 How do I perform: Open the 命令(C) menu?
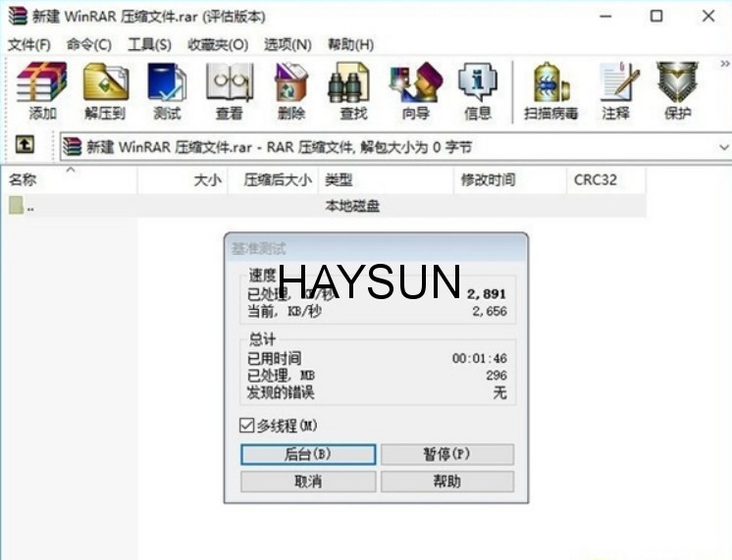pos(88,45)
